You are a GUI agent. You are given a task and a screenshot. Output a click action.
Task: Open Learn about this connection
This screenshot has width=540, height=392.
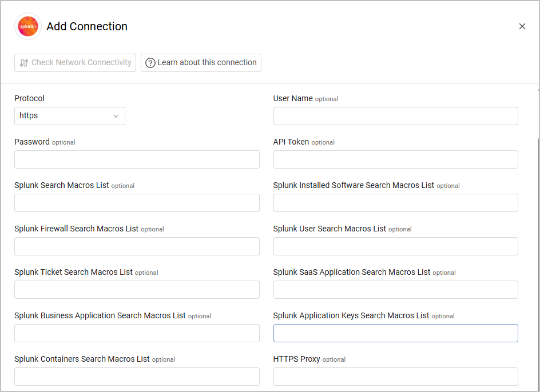201,63
